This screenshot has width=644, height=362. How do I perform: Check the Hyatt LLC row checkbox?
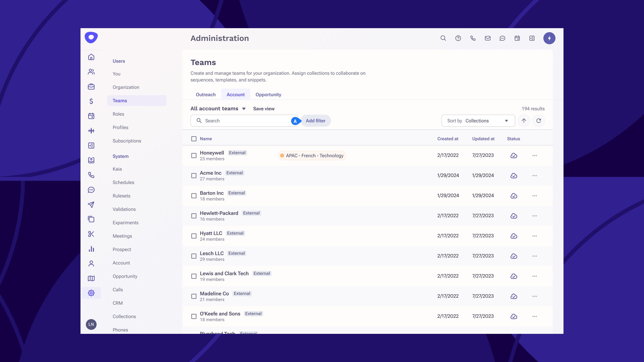click(194, 236)
